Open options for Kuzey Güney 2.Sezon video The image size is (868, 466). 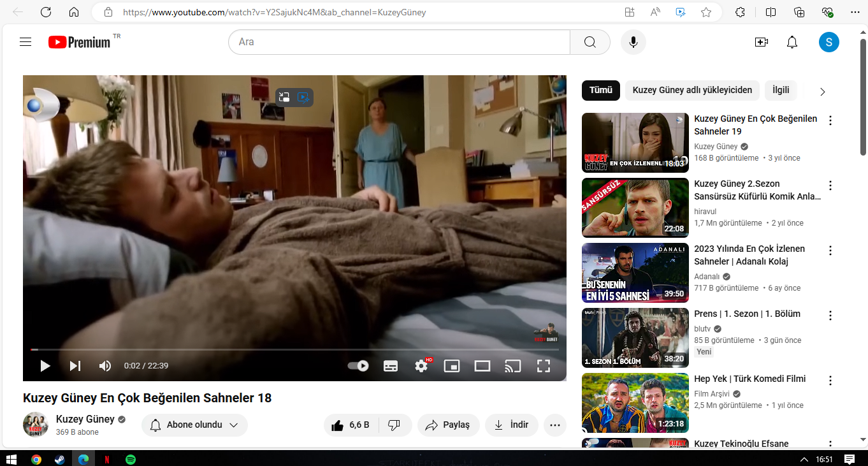(830, 186)
